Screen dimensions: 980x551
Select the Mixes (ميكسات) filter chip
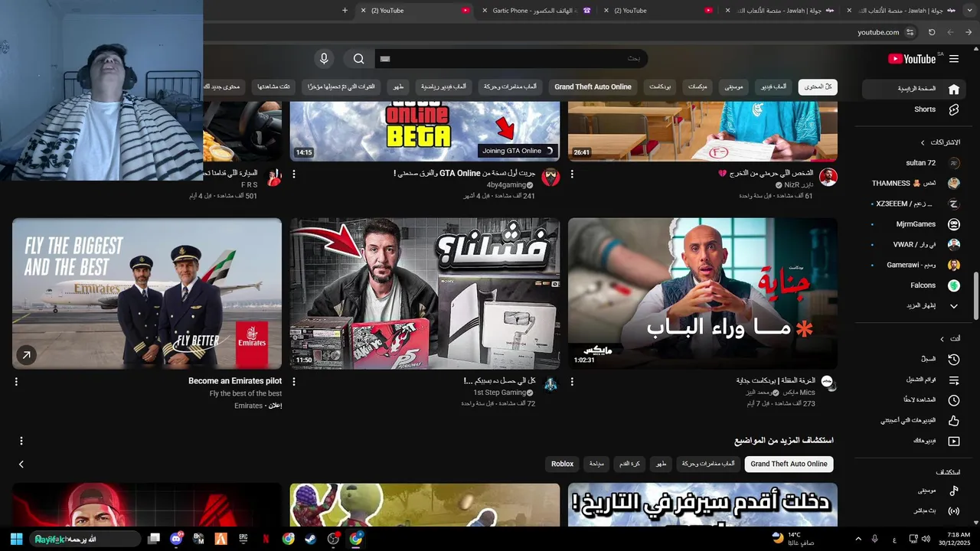pyautogui.click(x=697, y=87)
